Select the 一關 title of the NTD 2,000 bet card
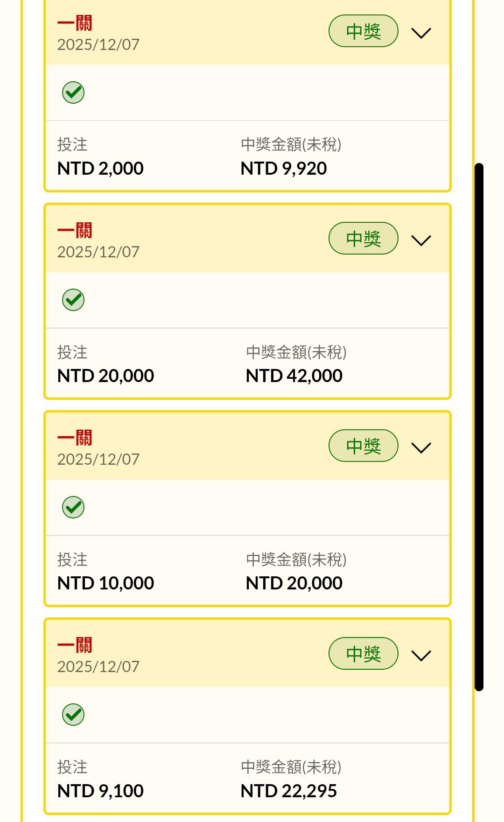Image resolution: width=504 pixels, height=822 pixels. [75, 23]
